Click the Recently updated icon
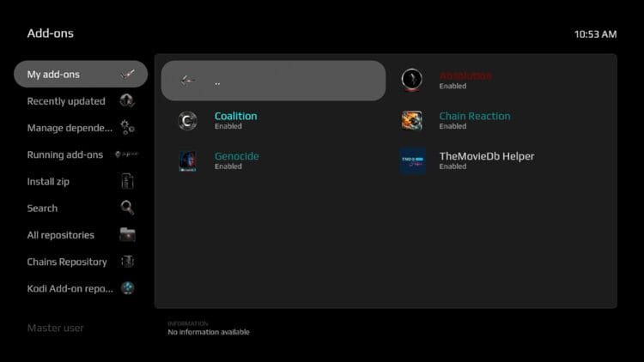This screenshot has height=362, width=644. [127, 100]
